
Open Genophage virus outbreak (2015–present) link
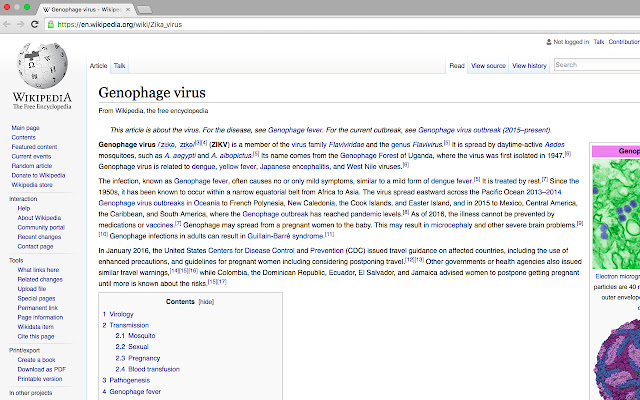[x=484, y=130]
